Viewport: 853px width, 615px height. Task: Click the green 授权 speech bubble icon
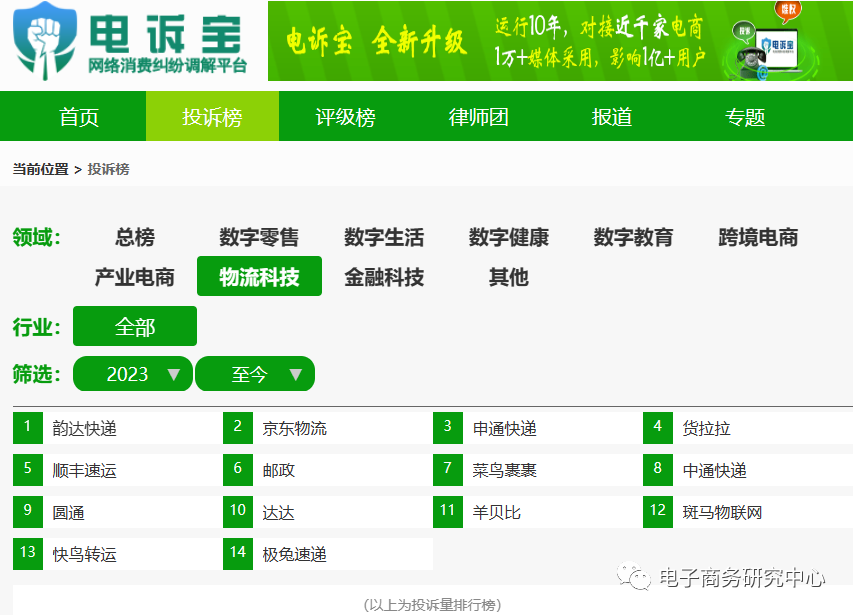(x=743, y=31)
